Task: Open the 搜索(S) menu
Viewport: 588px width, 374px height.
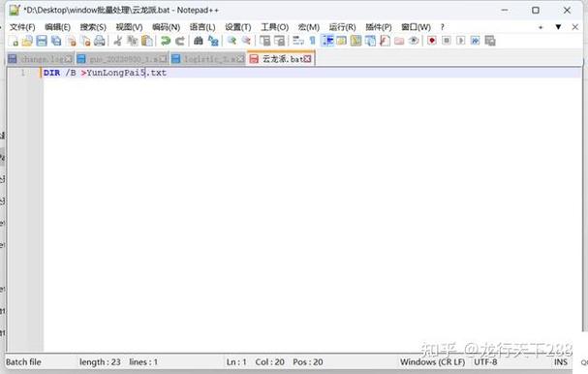Action: 93,27
